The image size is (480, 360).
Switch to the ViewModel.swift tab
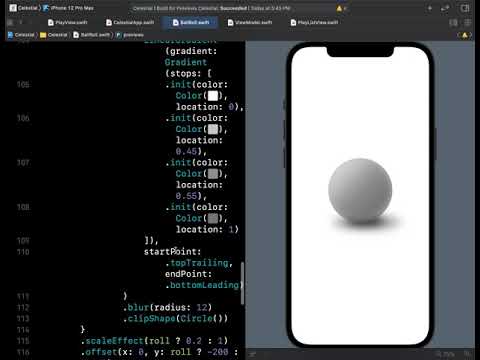click(x=250, y=22)
